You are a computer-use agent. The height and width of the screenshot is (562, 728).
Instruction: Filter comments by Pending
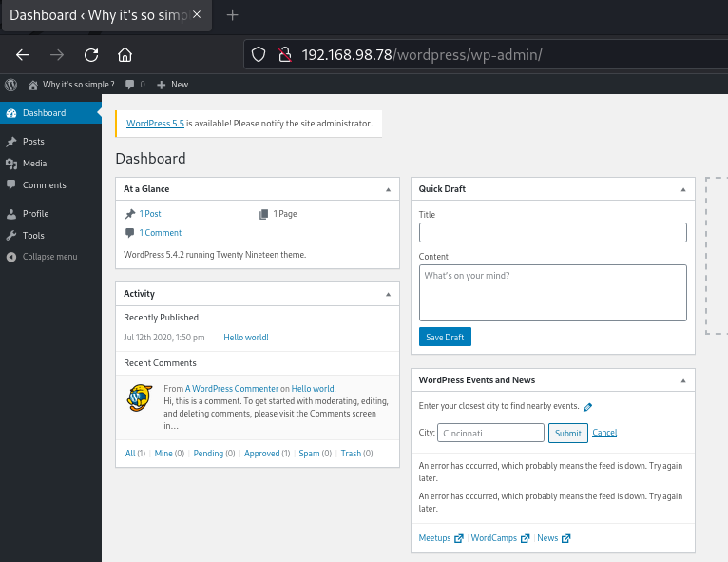208,454
